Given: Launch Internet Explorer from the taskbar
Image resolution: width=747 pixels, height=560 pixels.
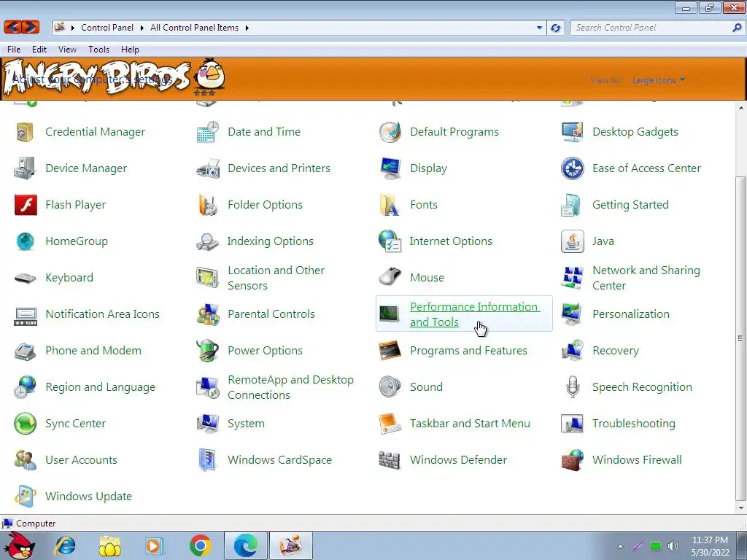Looking at the screenshot, I should [x=65, y=545].
